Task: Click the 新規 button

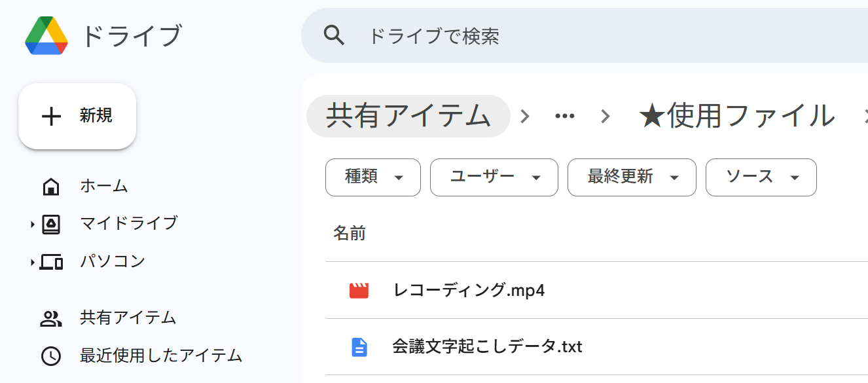Action: [x=77, y=116]
